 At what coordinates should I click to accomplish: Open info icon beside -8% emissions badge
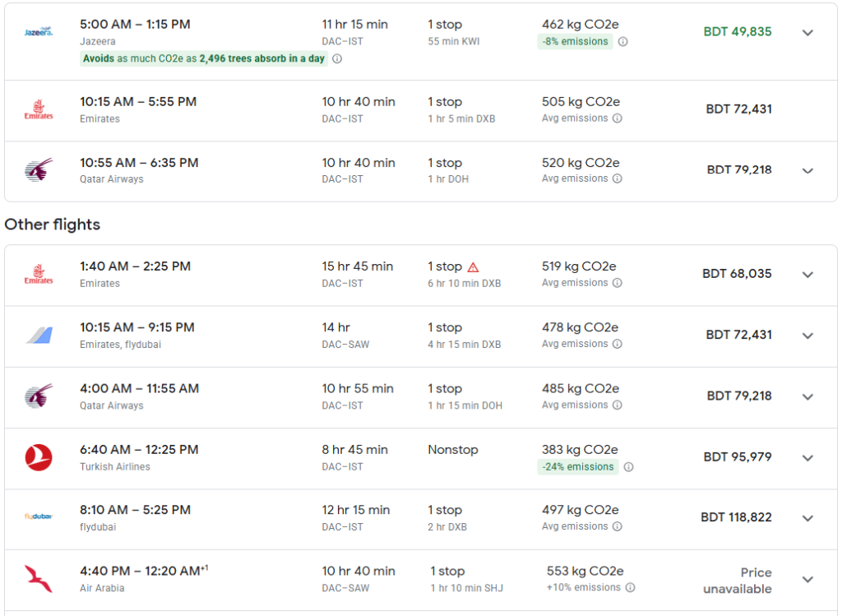tap(623, 41)
